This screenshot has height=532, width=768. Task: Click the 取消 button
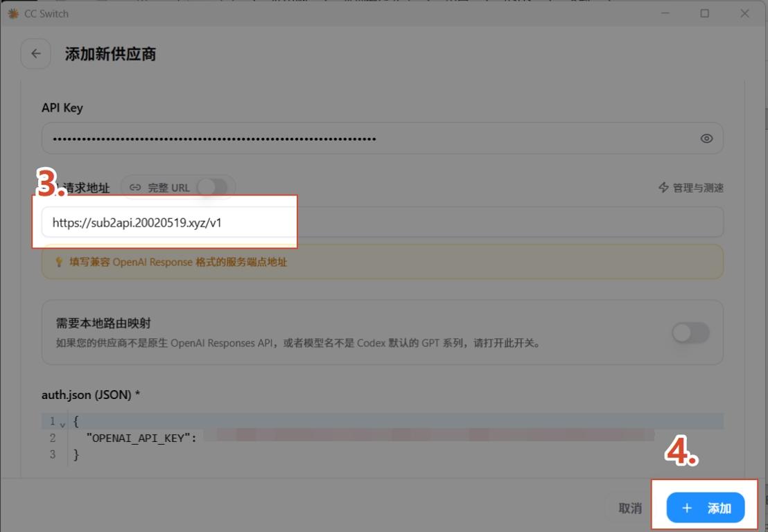[630, 508]
